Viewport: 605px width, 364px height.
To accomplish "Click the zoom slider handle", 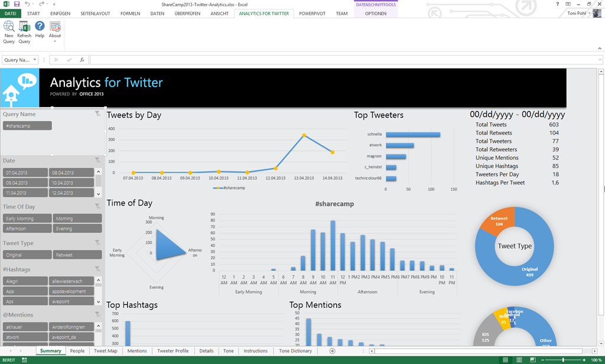I will point(563,360).
